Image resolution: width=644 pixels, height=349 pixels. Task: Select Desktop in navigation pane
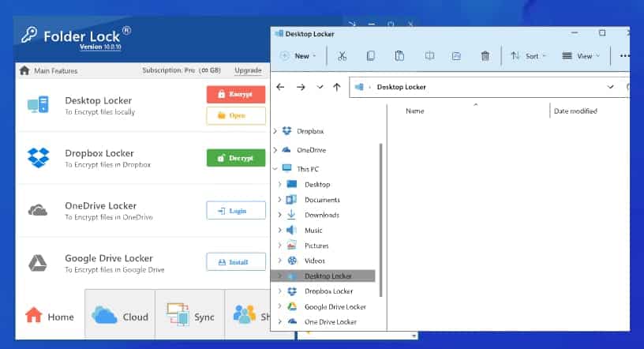tap(317, 185)
